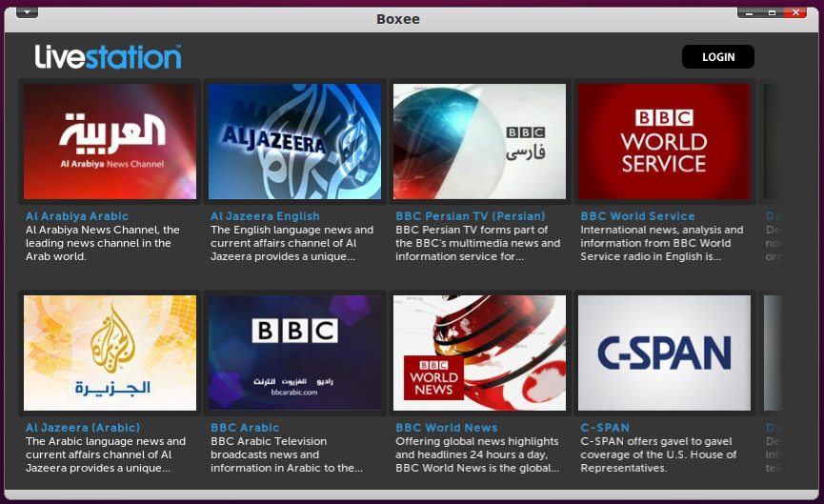Open the BBC World Service thumbnail
This screenshot has height=504, width=824.
click(x=664, y=141)
